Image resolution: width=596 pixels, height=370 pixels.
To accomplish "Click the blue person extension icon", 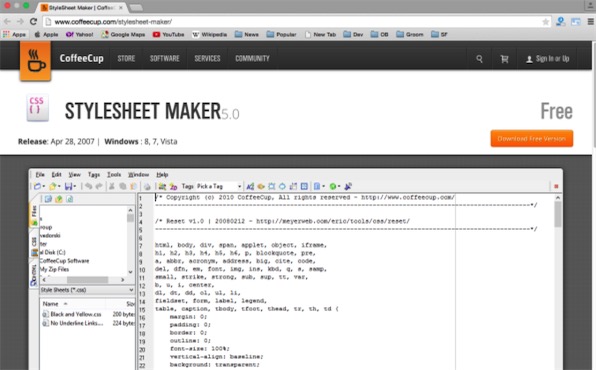I will coord(560,22).
